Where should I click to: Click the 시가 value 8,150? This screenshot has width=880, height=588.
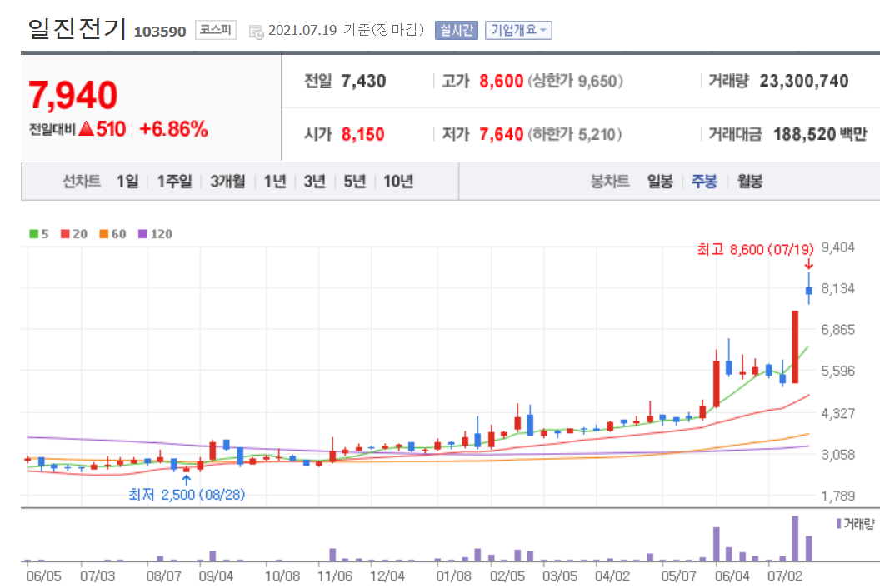(x=363, y=135)
